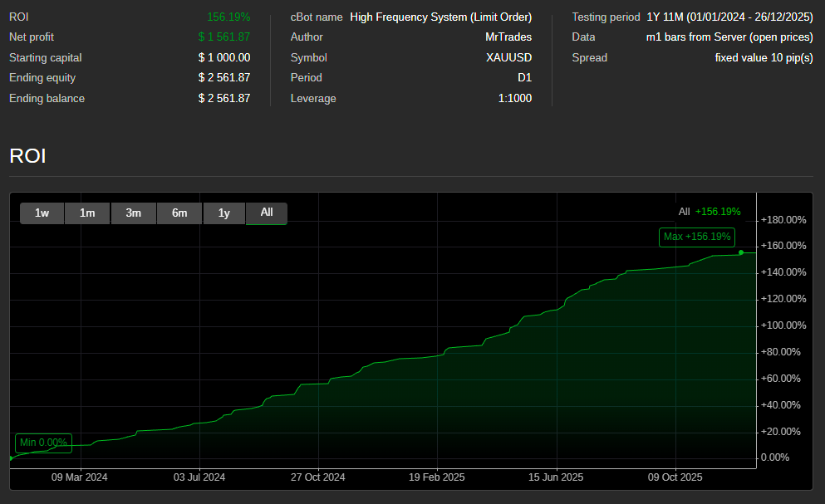Click the 15 Jun 2025 axis date
Screen dimensions: 825x504
click(556, 477)
